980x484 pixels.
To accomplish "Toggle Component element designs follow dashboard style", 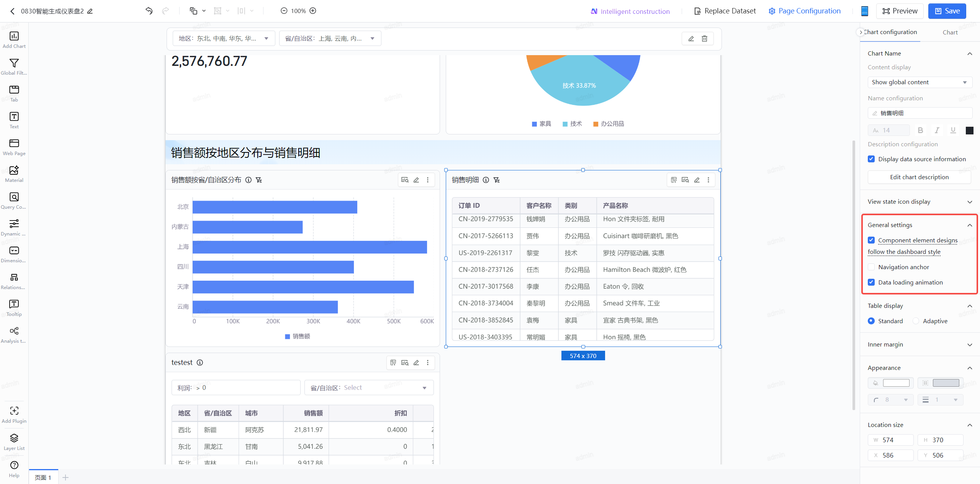I will click(x=871, y=240).
